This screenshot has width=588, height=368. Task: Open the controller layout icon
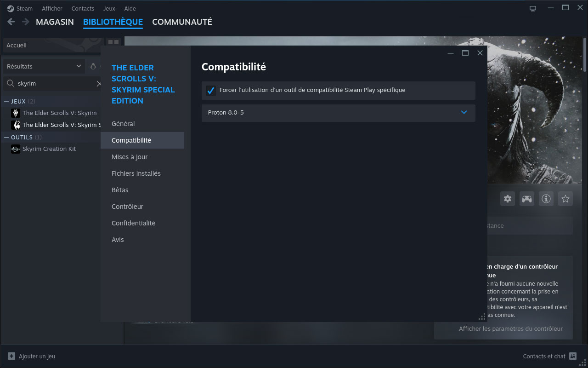[x=526, y=199]
